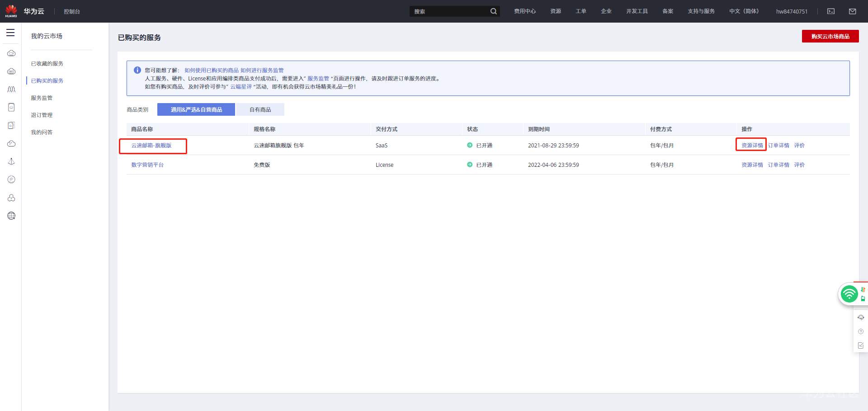Click the wave-shaped sidebar icon
The width and height of the screenshot is (868, 411).
[x=11, y=89]
